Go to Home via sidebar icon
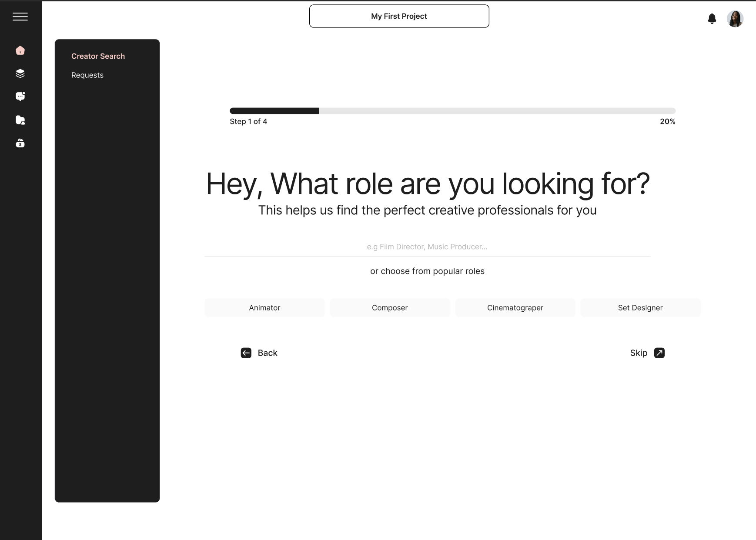 tap(20, 50)
